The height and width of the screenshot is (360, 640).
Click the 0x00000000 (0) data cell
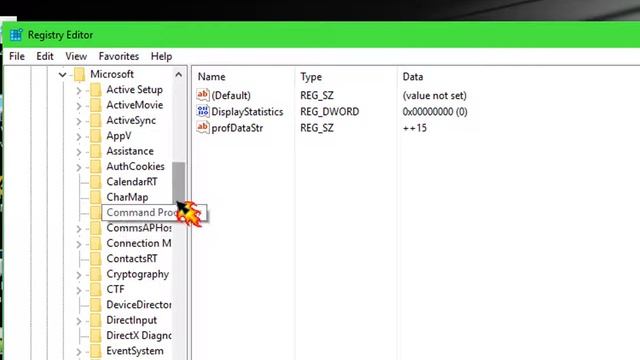435,112
